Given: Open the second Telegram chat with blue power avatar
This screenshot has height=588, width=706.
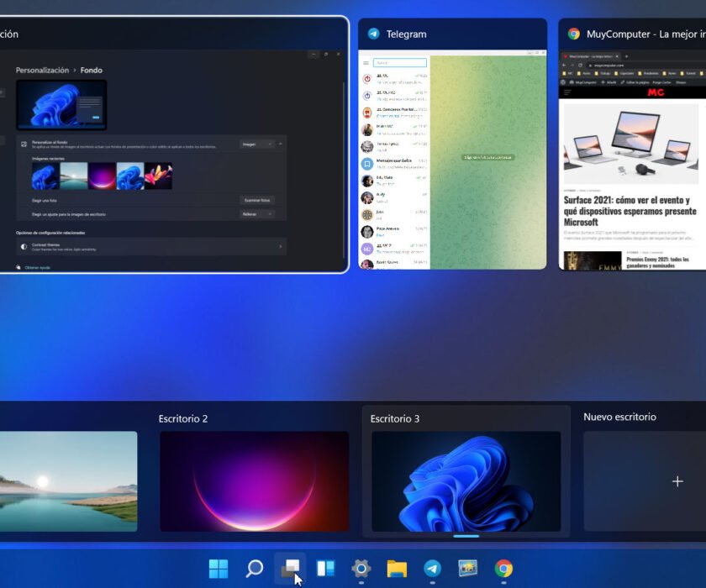Looking at the screenshot, I should (394, 96).
